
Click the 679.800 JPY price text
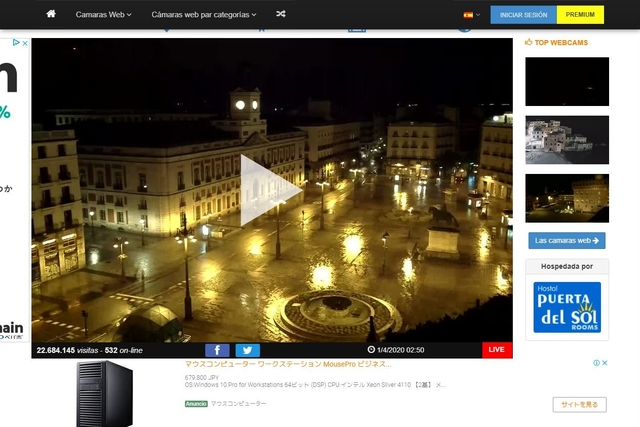click(202, 378)
